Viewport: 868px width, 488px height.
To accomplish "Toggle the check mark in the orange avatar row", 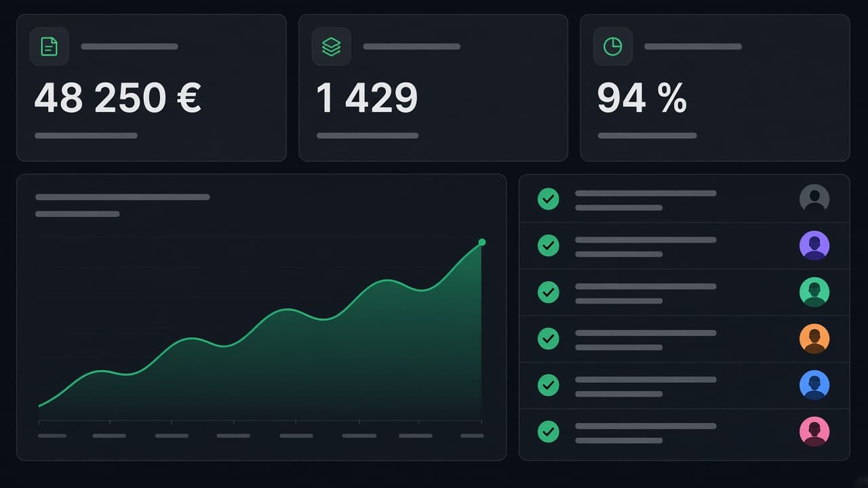I will pos(549,339).
